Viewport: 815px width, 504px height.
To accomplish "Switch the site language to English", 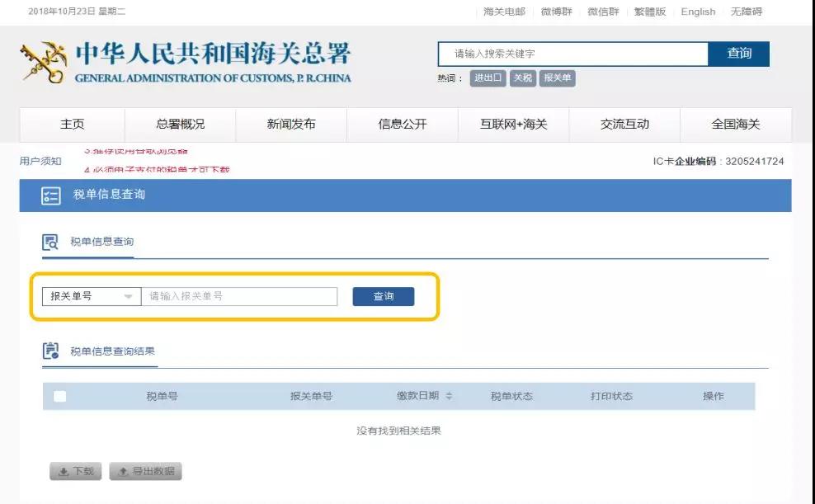I will tap(698, 12).
